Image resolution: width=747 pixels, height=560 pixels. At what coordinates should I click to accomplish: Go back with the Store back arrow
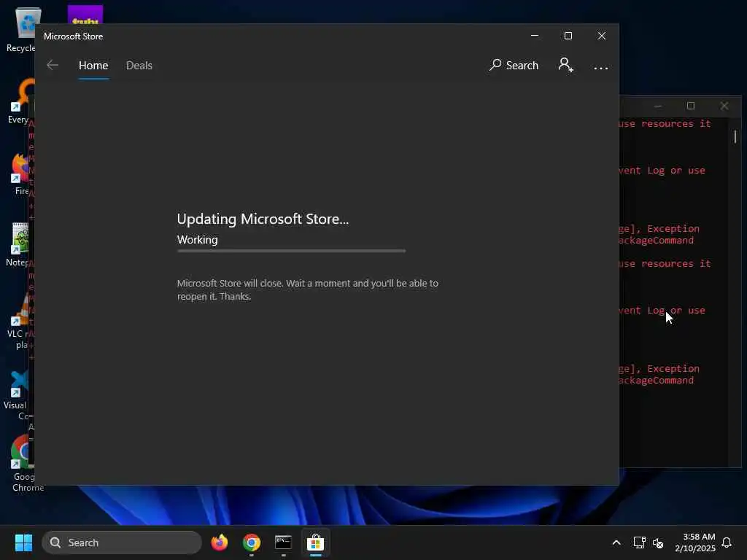53,65
